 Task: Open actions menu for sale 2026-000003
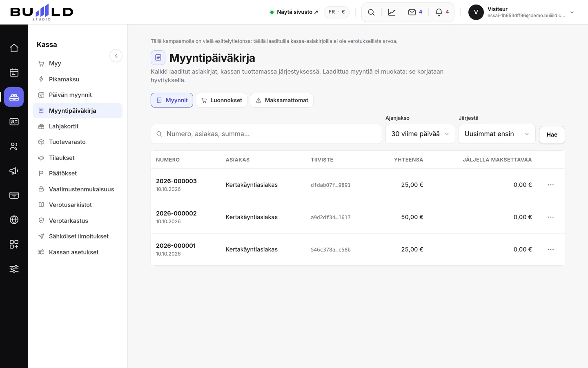pos(551,185)
